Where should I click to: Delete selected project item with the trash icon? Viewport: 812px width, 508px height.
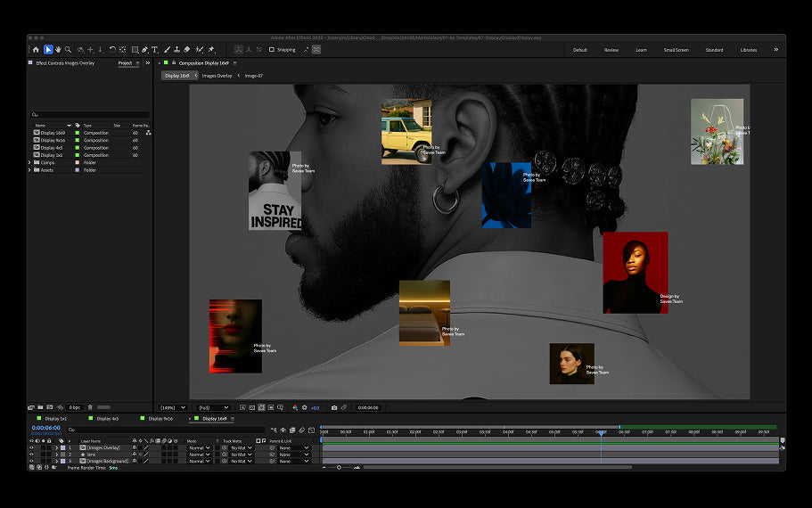[90, 407]
